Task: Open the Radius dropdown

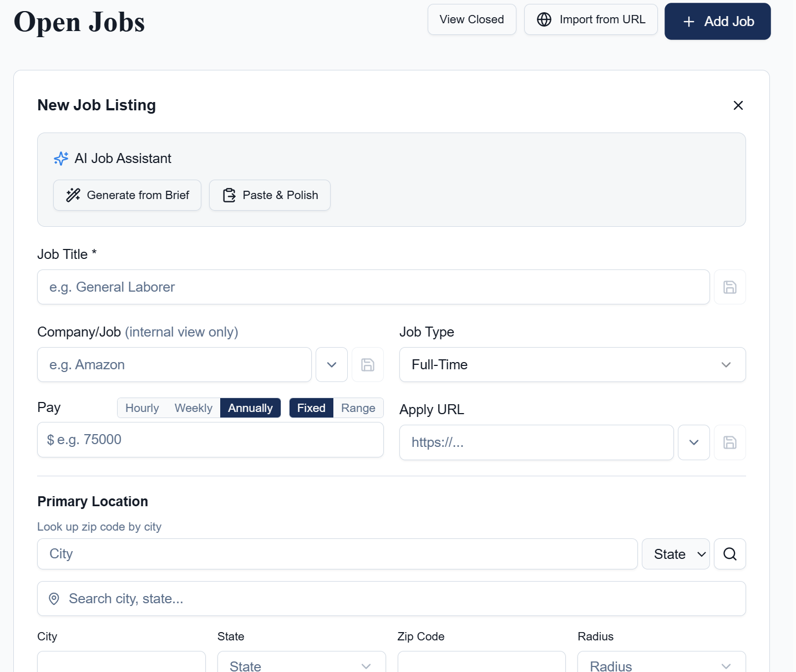Action: click(x=661, y=663)
